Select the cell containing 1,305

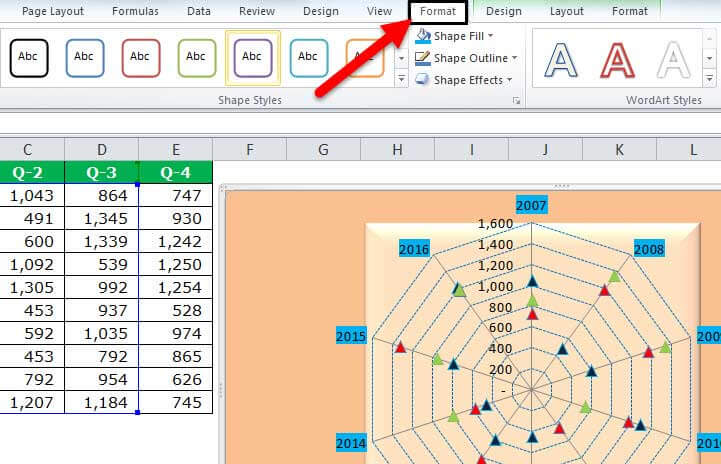click(x=32, y=287)
